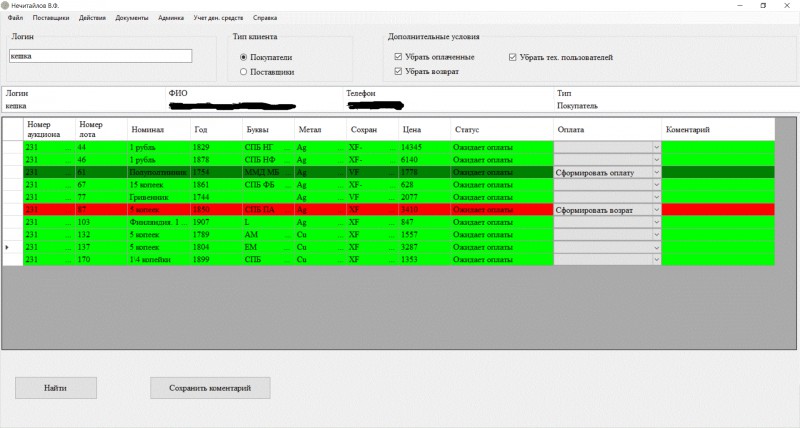Viewport: 800px width, 428px height.
Task: Click the Метал column header
Action: pos(321,130)
